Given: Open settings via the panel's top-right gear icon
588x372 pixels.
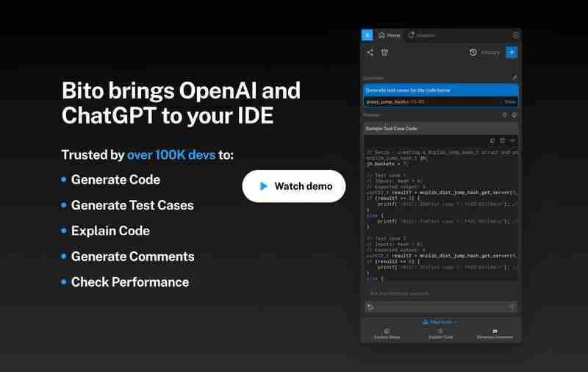Looking at the screenshot, I should (516, 35).
